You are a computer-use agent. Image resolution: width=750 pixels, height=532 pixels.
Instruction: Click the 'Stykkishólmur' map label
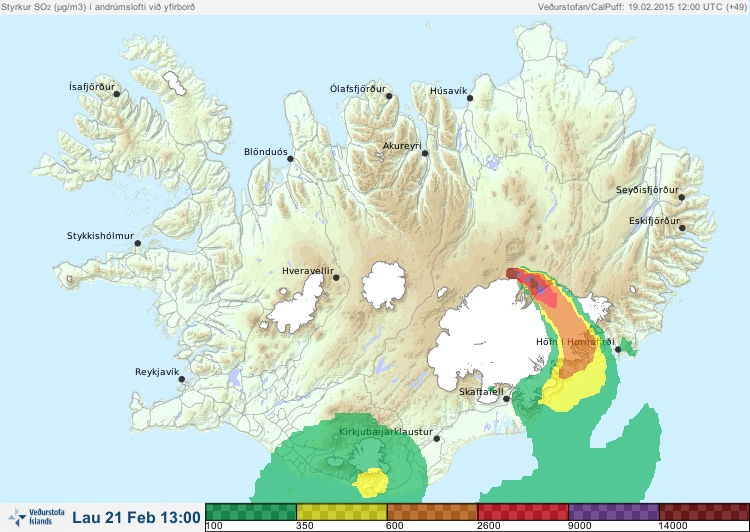tap(100, 236)
